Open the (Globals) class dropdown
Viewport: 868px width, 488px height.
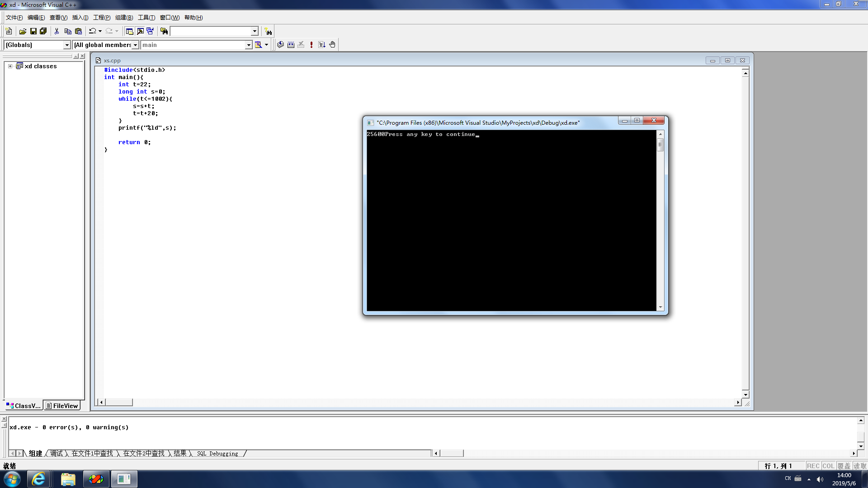tap(67, 45)
